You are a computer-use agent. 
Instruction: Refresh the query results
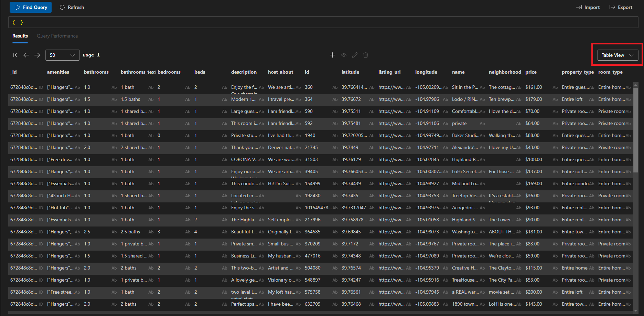pyautogui.click(x=72, y=7)
